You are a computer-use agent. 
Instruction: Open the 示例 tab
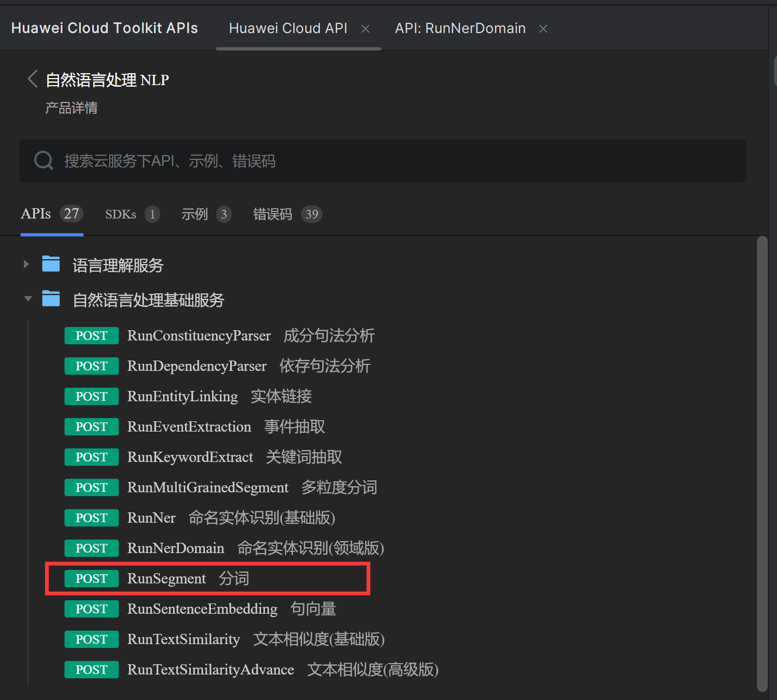point(207,214)
